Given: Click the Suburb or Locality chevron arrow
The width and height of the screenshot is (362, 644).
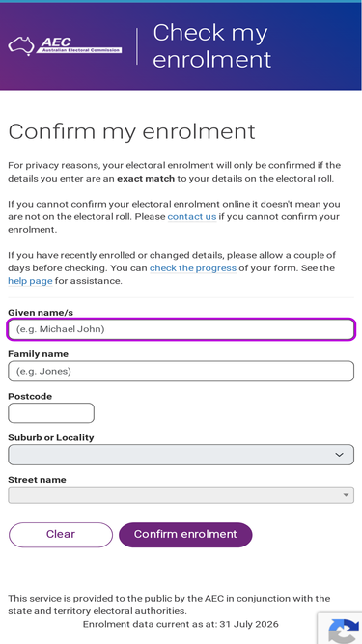Looking at the screenshot, I should [x=339, y=455].
